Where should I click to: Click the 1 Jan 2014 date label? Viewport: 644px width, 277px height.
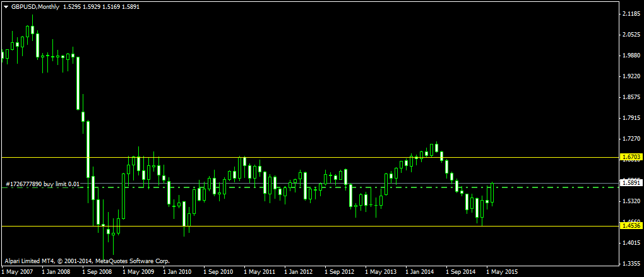tap(421, 272)
